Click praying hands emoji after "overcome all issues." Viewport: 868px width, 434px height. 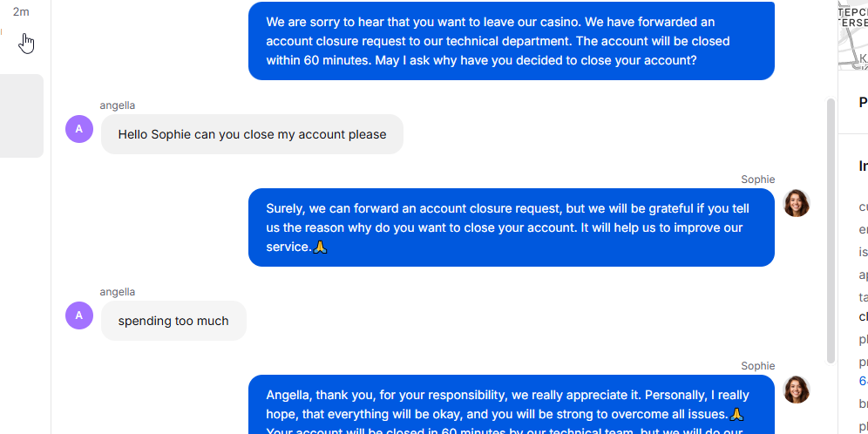click(x=736, y=415)
